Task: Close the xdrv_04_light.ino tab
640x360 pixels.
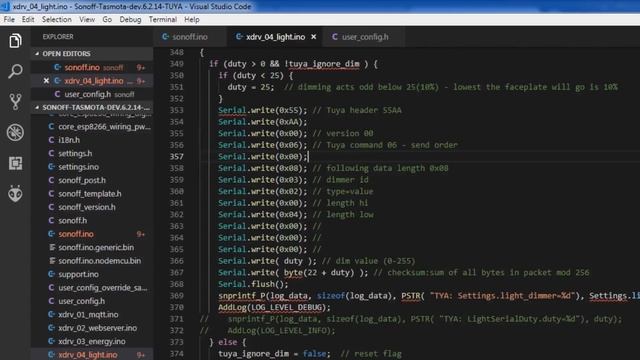Action: [313, 37]
